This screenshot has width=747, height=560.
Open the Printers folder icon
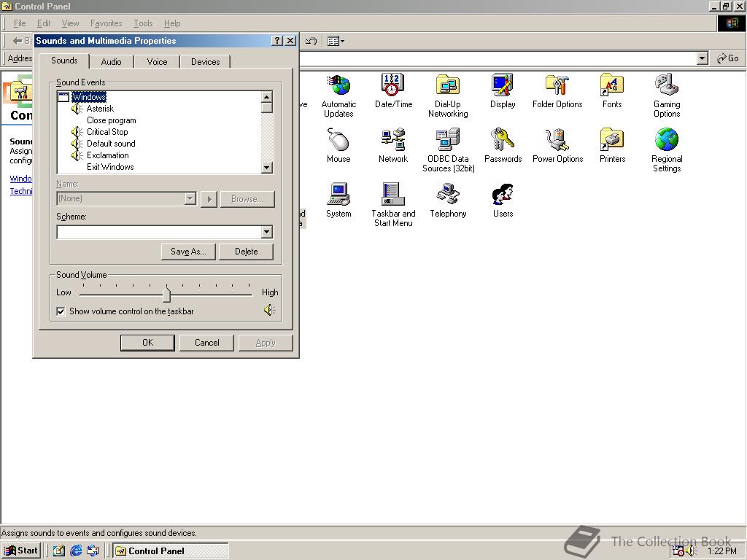pyautogui.click(x=612, y=146)
